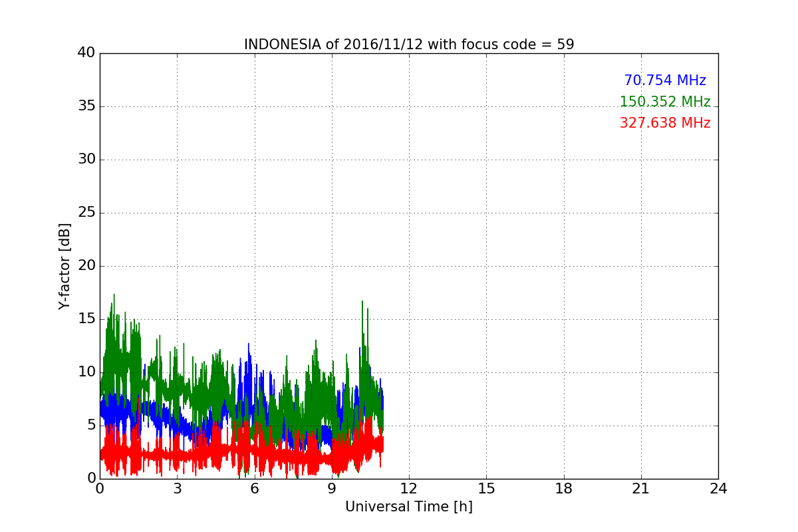The image size is (798, 532).
Task: Click the Universal Time [h] axis label
Action: (409, 507)
